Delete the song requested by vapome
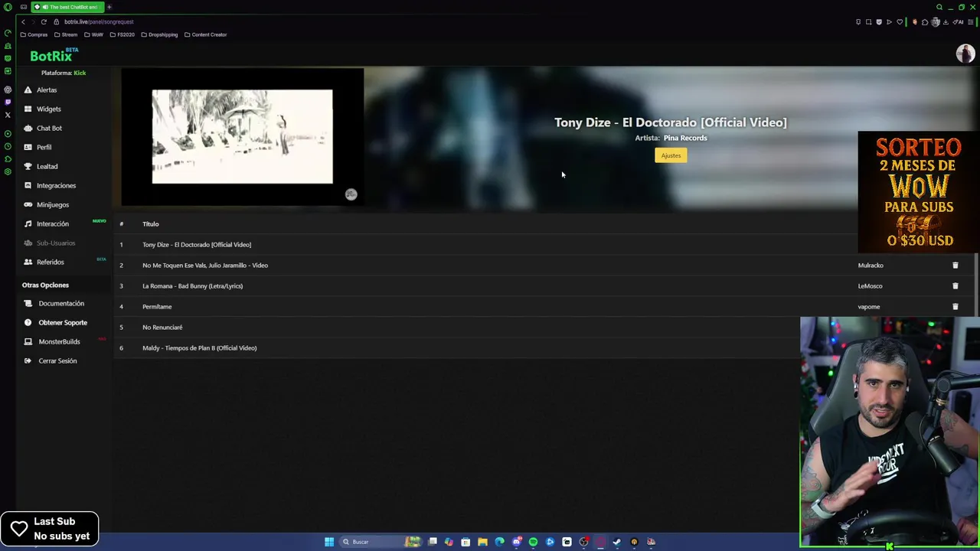The width and height of the screenshot is (980, 551). coord(955,306)
